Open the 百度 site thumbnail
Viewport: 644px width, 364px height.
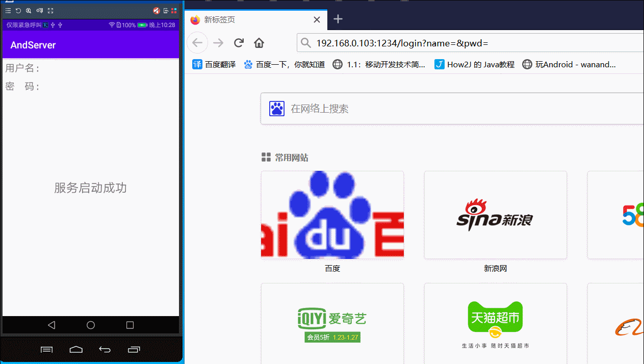point(332,215)
